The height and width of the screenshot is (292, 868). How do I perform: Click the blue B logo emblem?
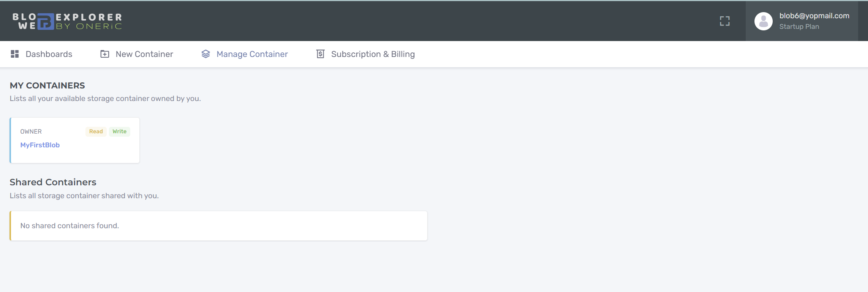point(46,21)
